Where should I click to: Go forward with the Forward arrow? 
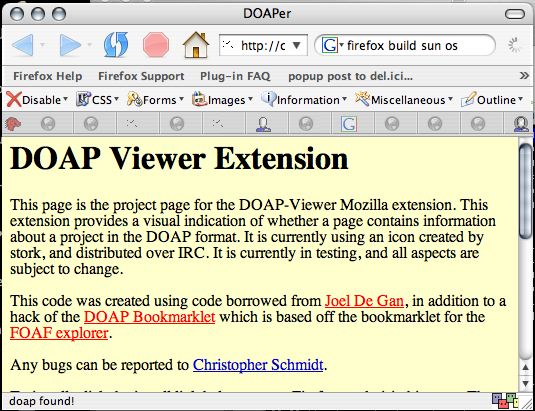[70, 45]
